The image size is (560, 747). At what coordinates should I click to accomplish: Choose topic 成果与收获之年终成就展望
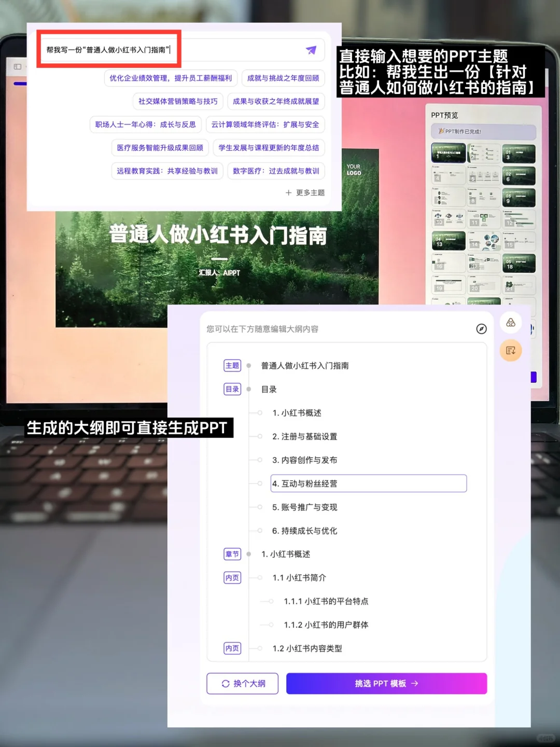[x=276, y=101]
